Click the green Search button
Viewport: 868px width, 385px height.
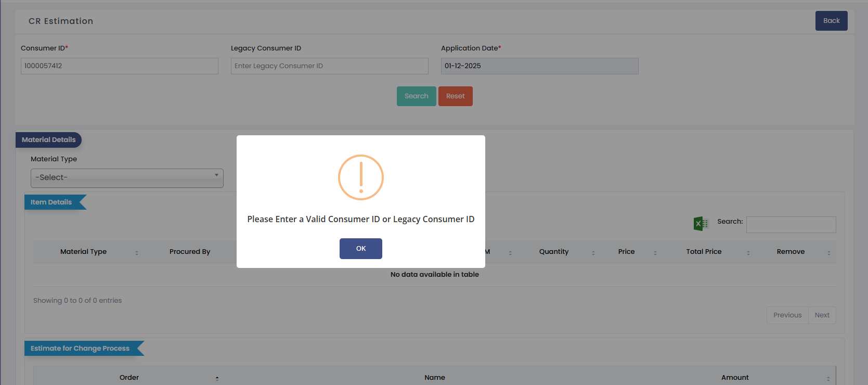(417, 96)
